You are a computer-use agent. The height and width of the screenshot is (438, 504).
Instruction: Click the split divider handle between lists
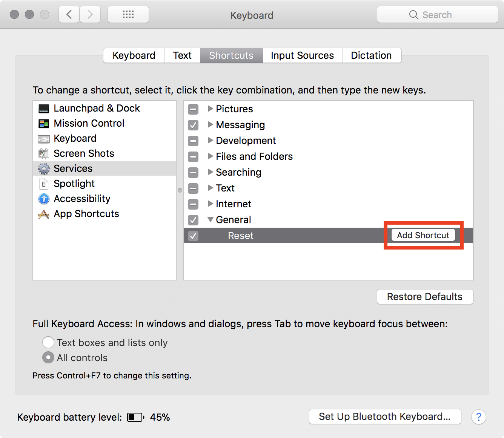pyautogui.click(x=180, y=190)
